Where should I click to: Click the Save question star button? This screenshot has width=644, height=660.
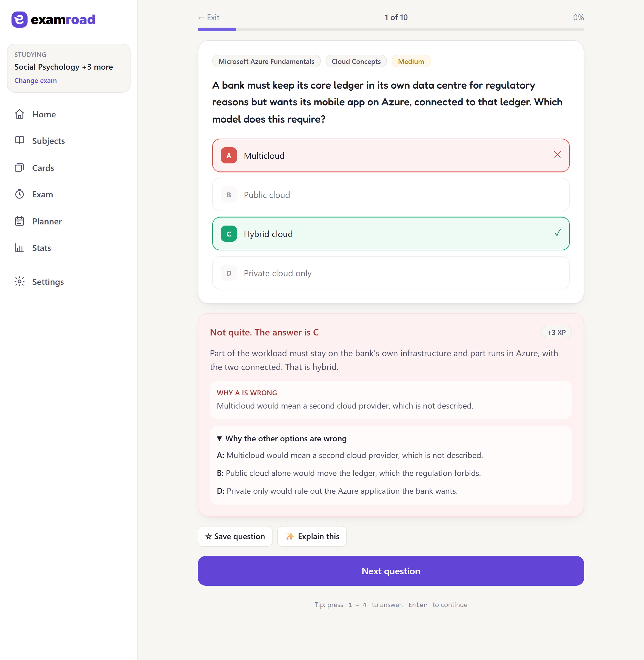pos(235,536)
